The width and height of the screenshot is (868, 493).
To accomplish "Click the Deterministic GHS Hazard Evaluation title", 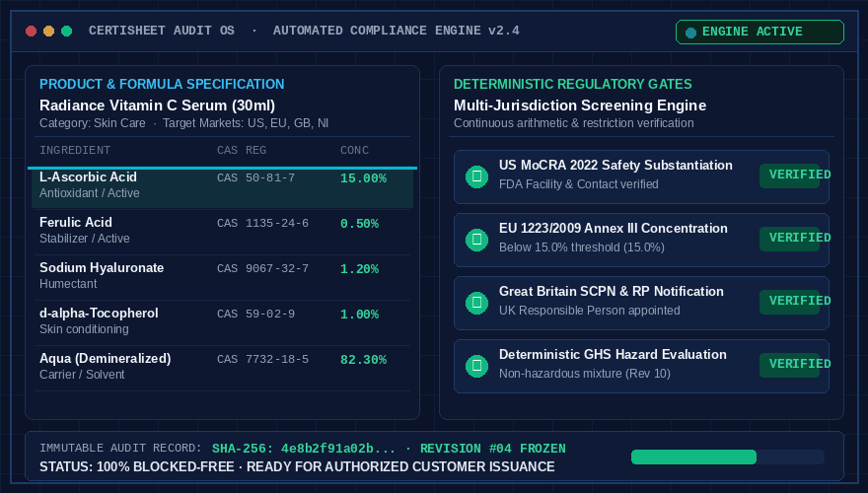I will [x=613, y=355].
